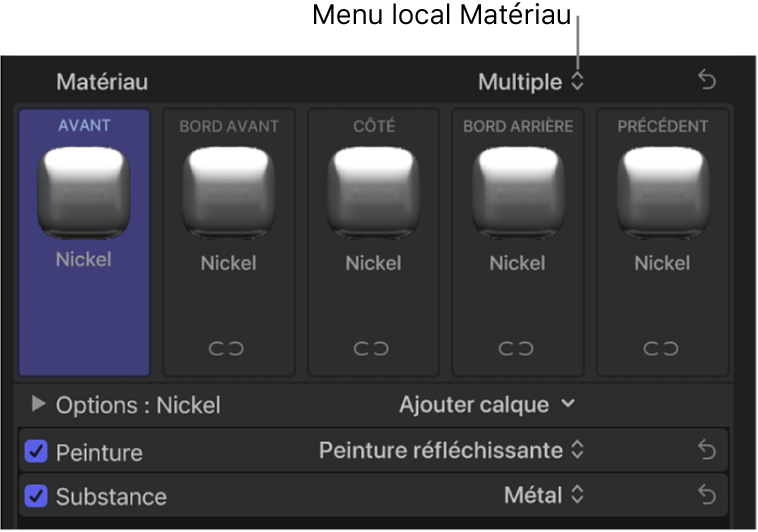Open the Matériau Multiple pop-up menu
Screen dimensions: 758x532
pyautogui.click(x=530, y=82)
